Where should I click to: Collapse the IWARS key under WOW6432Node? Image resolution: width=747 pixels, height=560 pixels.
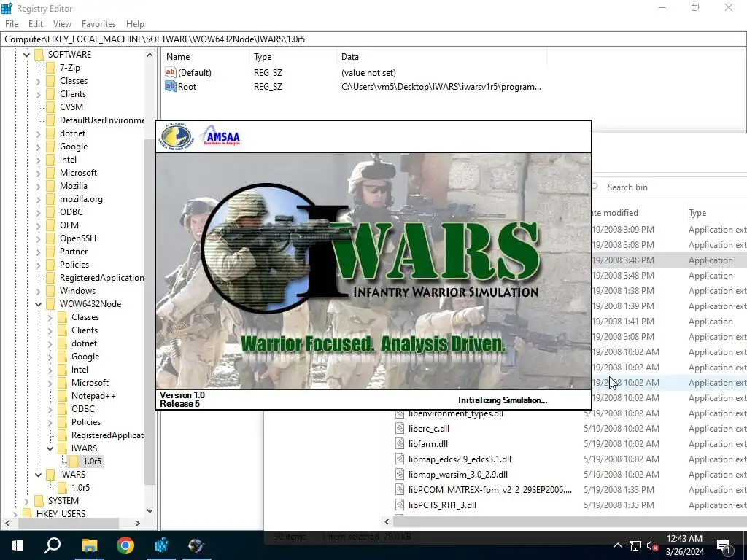(50, 448)
